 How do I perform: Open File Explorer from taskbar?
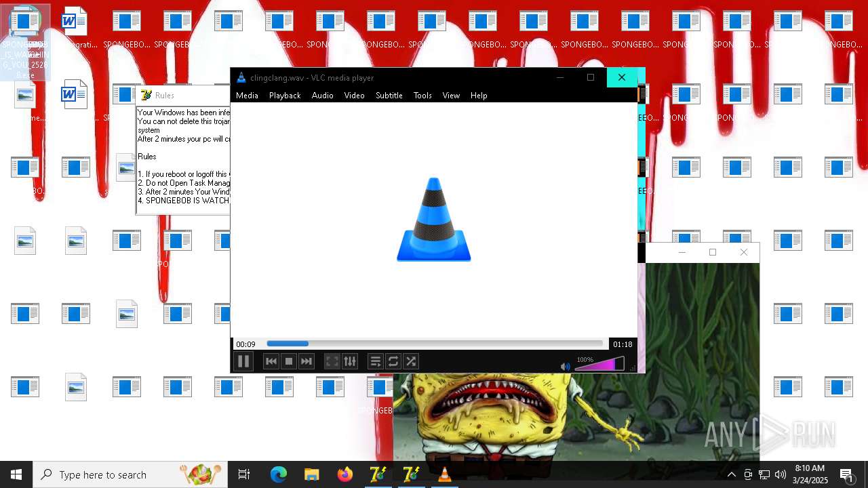click(311, 474)
